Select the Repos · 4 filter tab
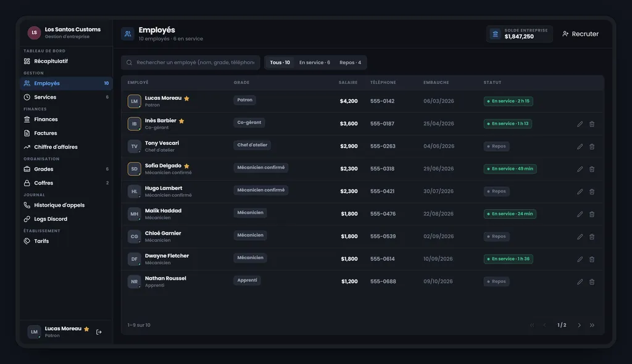Screen dimensions: 632x364 351,62
